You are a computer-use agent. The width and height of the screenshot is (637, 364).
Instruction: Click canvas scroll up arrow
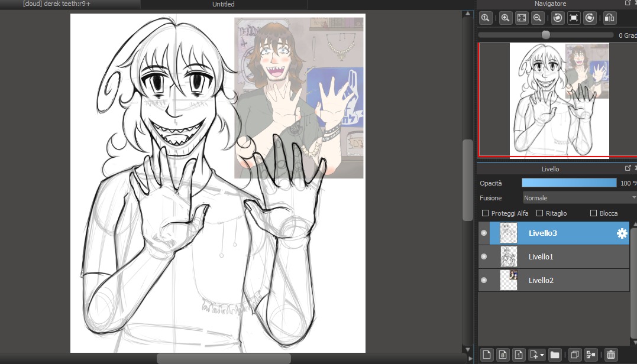tap(468, 14)
